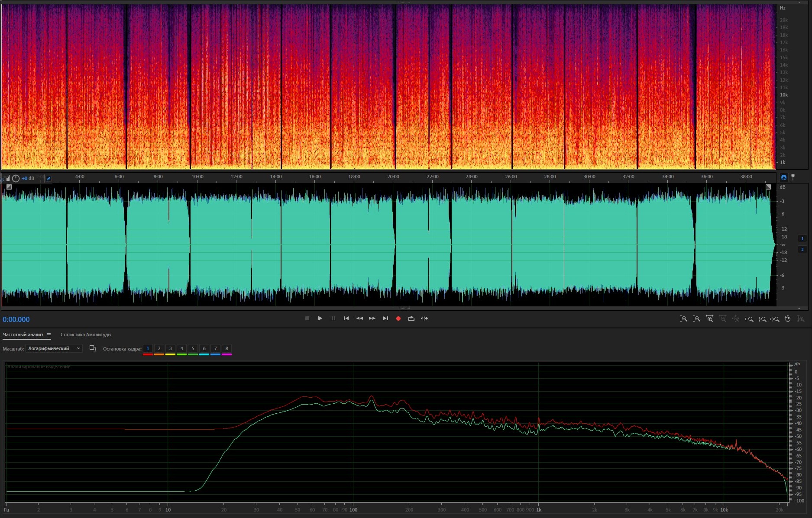Select hold frame 7
The image size is (812, 518).
[x=215, y=349]
